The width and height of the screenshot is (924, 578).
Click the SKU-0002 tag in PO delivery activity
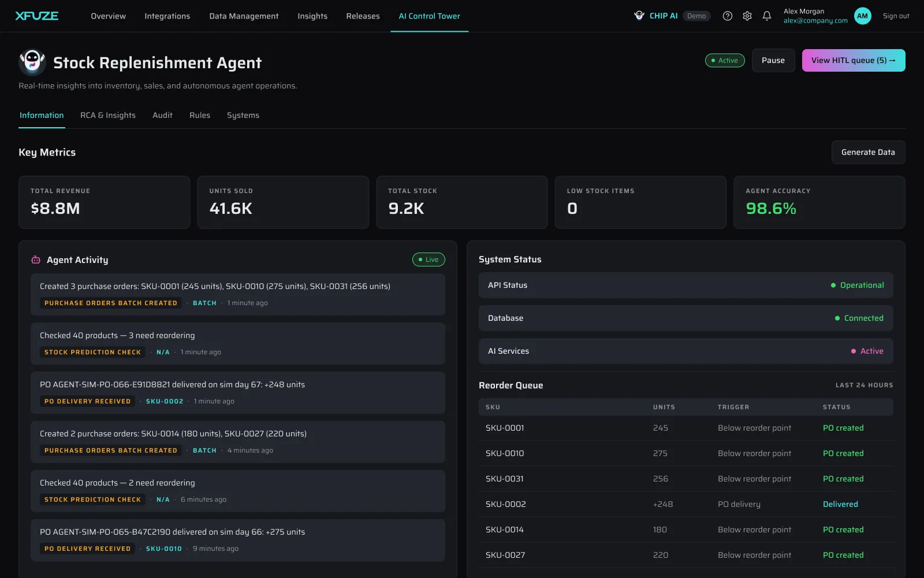[x=165, y=401]
